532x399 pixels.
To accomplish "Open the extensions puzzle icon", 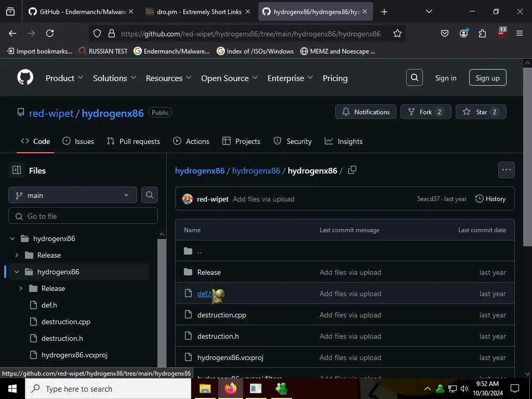I will point(482,33).
